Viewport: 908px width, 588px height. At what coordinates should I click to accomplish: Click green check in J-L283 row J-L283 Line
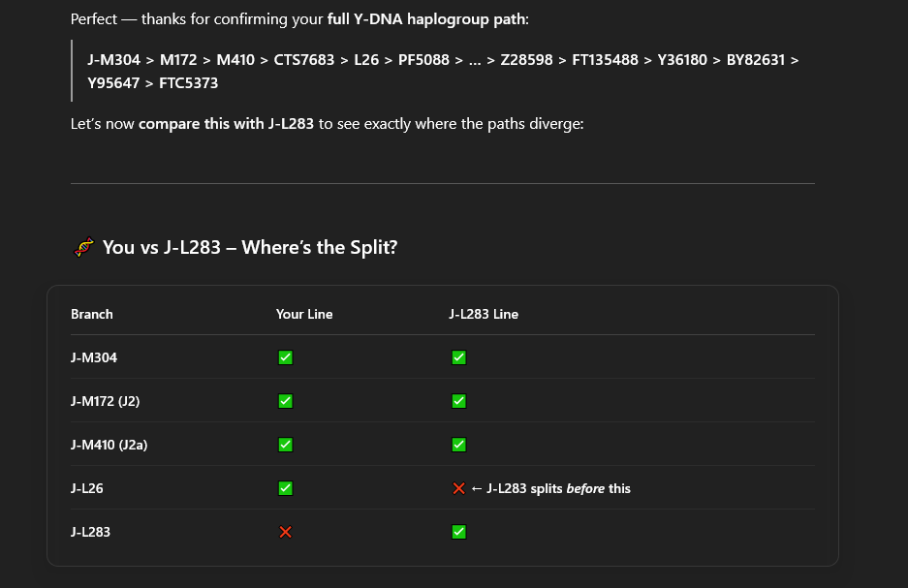tap(458, 532)
